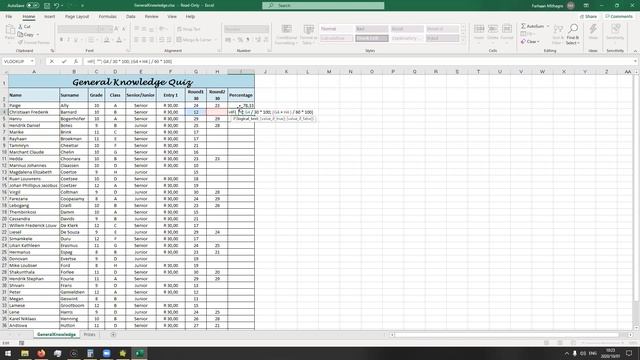Click the Windows Start button
Image resolution: width=640 pixels, height=360 pixels.
pos(8,353)
